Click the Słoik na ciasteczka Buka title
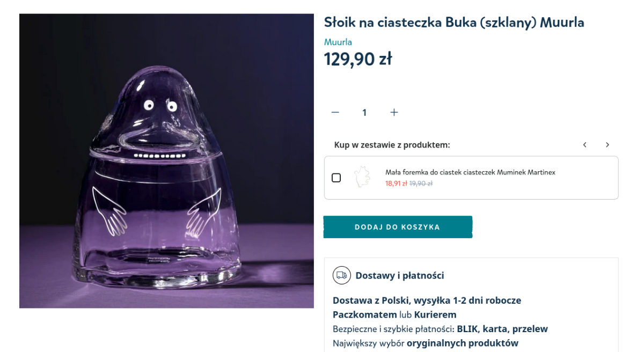The height and width of the screenshot is (352, 644). click(454, 23)
